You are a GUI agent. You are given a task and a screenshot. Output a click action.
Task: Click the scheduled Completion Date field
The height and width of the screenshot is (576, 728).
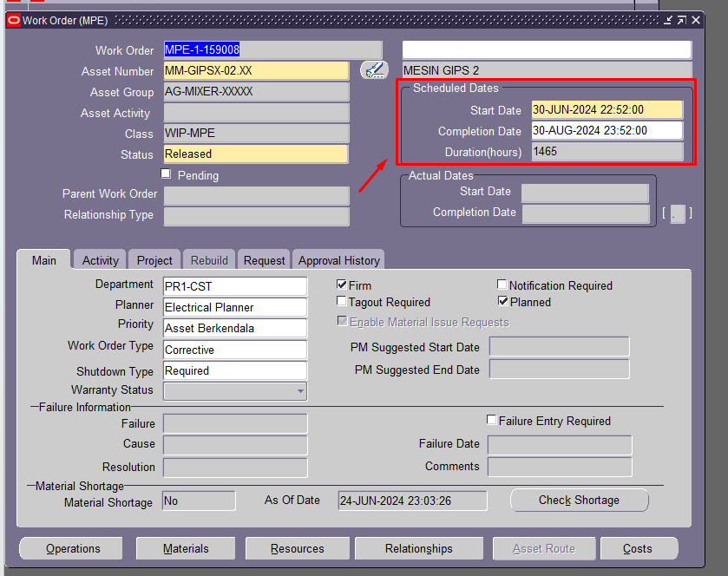tap(607, 131)
